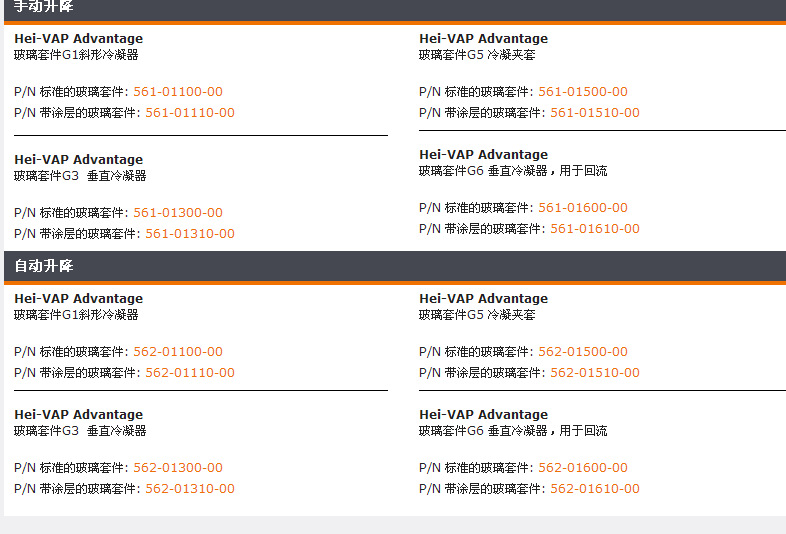Click the 561-01600-00 link
The image size is (786, 534).
click(583, 208)
